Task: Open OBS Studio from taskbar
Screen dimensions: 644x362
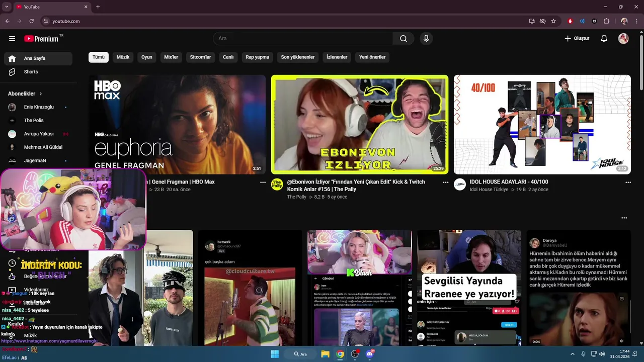Action: pyautogui.click(x=355, y=354)
